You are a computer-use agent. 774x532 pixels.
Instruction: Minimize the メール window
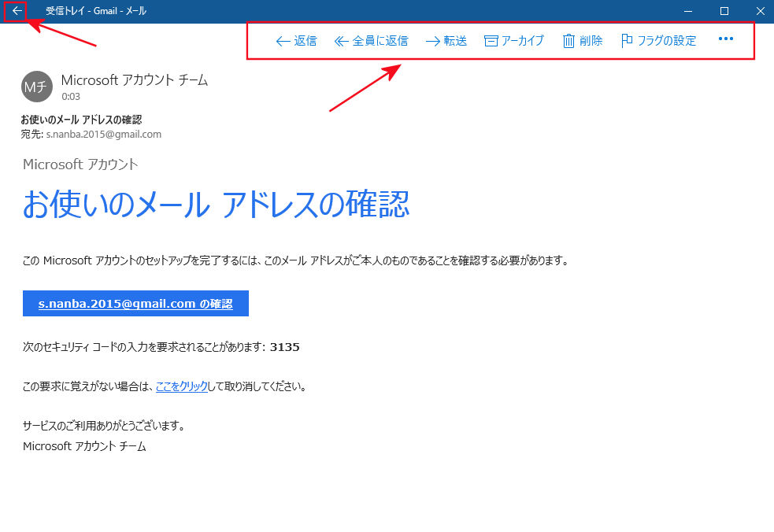tap(688, 11)
